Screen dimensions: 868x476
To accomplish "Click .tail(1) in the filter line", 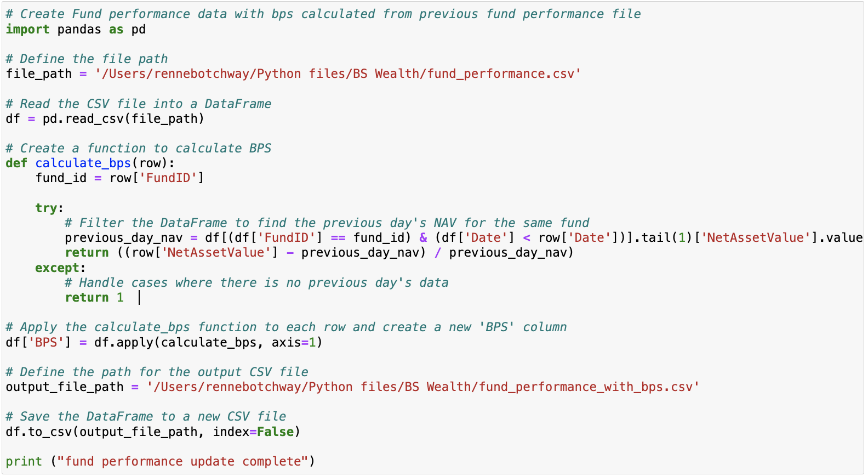I will point(664,238).
